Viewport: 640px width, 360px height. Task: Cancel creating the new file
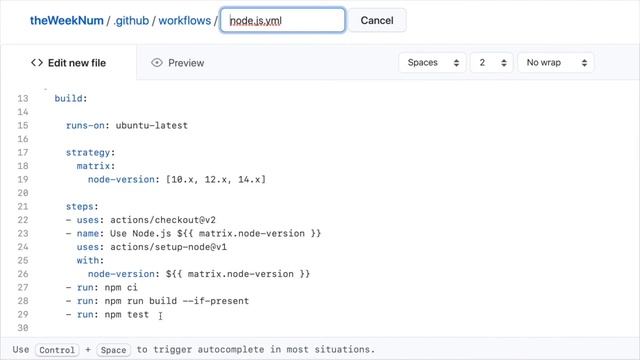click(377, 20)
